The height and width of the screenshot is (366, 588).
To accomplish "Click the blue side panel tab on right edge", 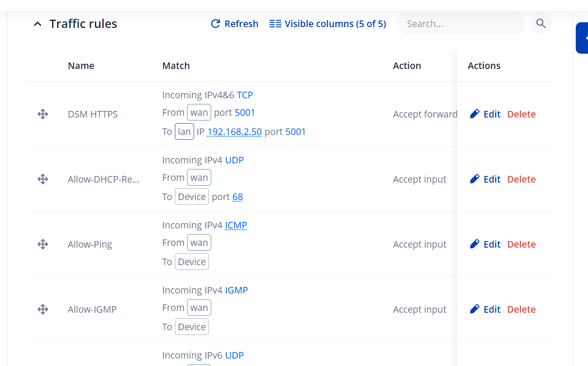I will [x=582, y=38].
